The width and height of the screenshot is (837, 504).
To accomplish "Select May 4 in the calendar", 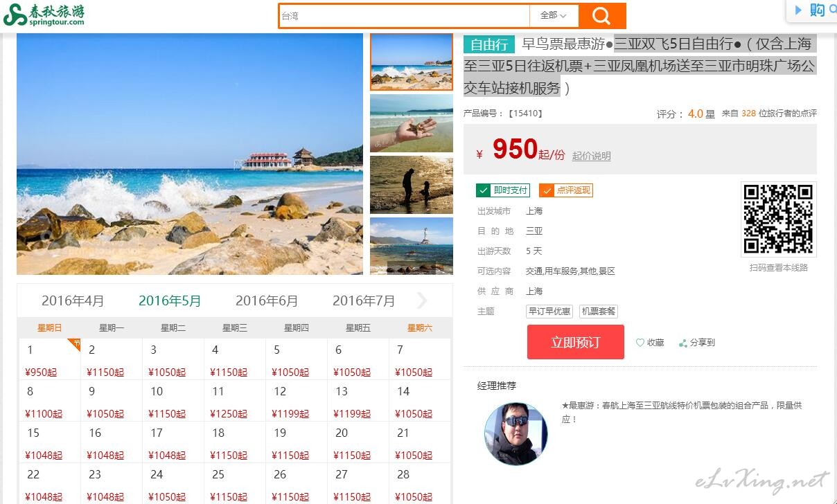I will pos(235,359).
